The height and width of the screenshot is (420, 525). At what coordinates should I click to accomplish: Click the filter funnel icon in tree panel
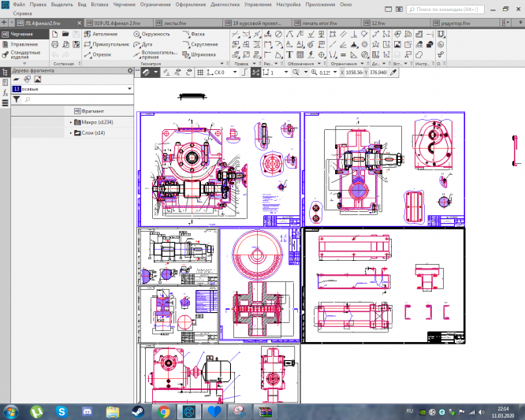[x=16, y=99]
